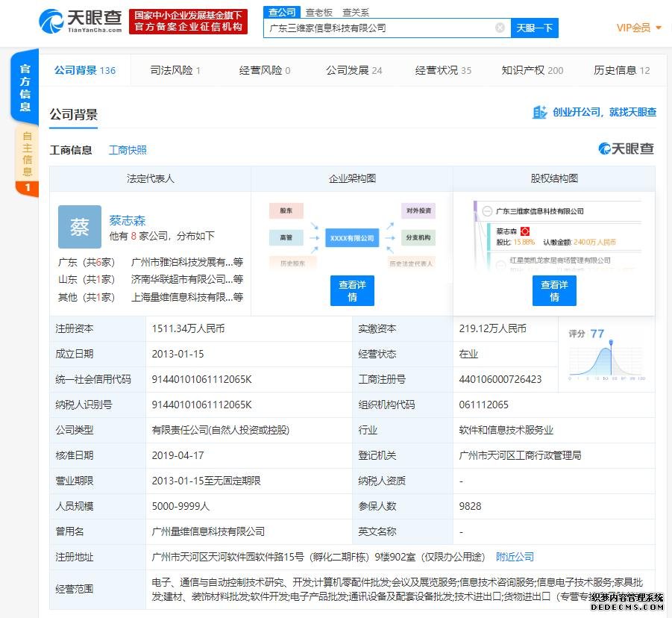672x618 pixels.
Task: Open the 经营状况 35 tab
Action: tap(443, 70)
